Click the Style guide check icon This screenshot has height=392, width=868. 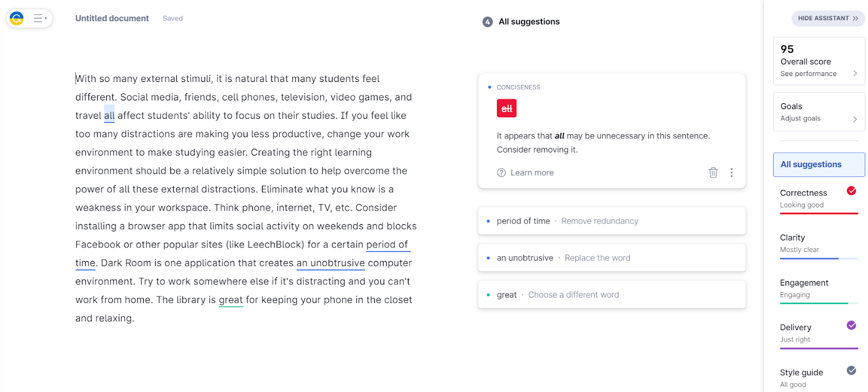[x=851, y=370]
